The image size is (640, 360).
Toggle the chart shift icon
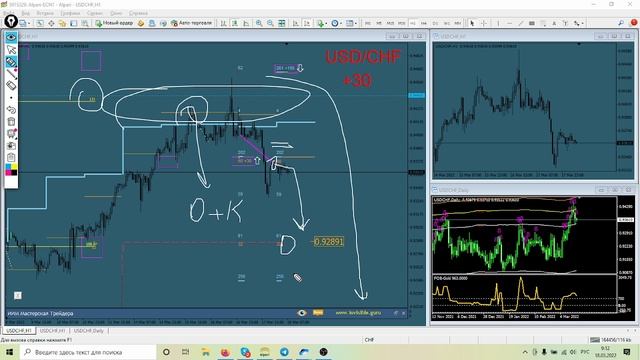[x=307, y=24]
